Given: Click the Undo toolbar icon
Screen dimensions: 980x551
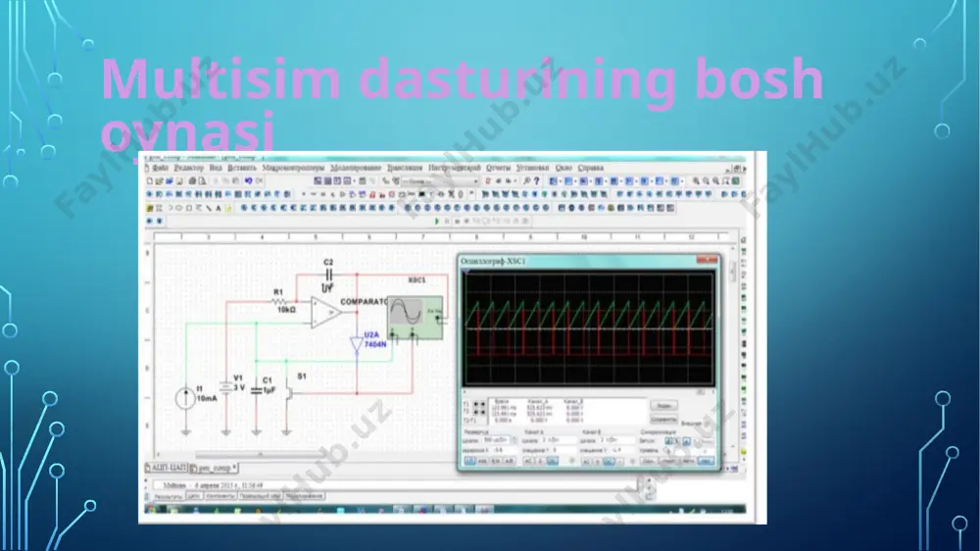Looking at the screenshot, I should (x=248, y=180).
